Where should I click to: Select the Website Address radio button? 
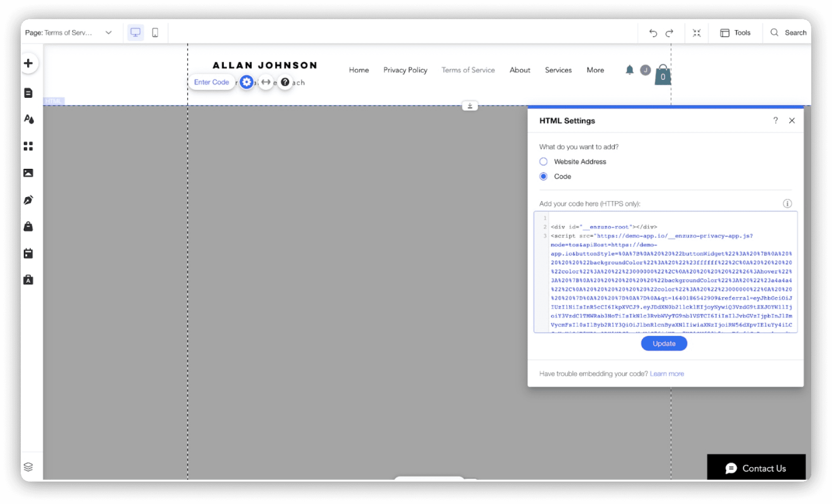(x=543, y=162)
